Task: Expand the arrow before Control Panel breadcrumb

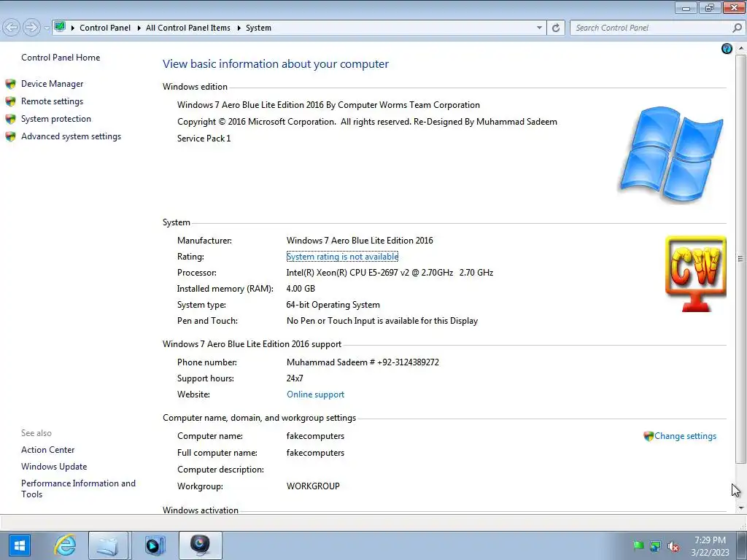Action: (72, 28)
